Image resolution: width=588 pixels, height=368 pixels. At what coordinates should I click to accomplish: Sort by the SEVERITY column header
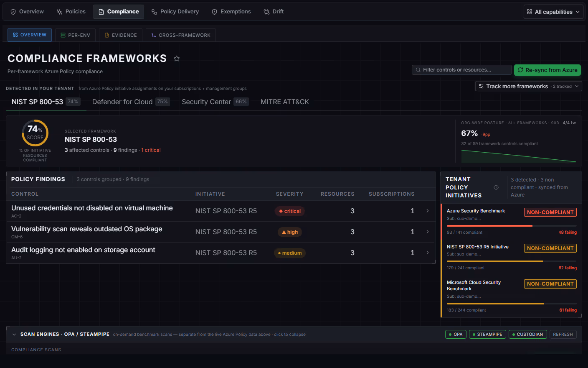[289, 194]
